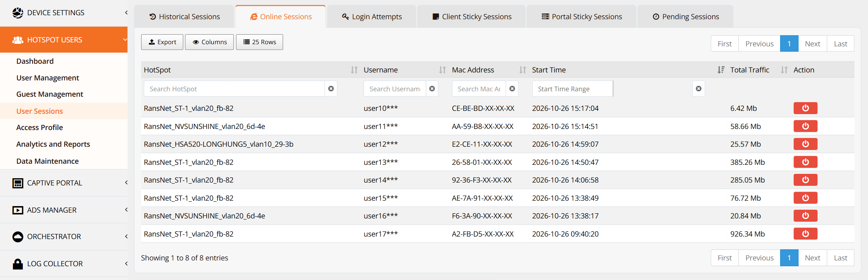Clear the Username search filter

pyautogui.click(x=432, y=89)
